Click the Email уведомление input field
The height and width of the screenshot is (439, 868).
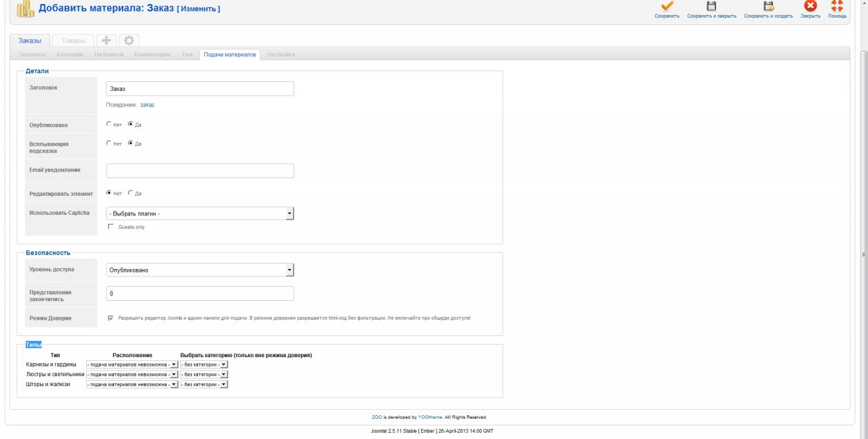[x=200, y=171]
